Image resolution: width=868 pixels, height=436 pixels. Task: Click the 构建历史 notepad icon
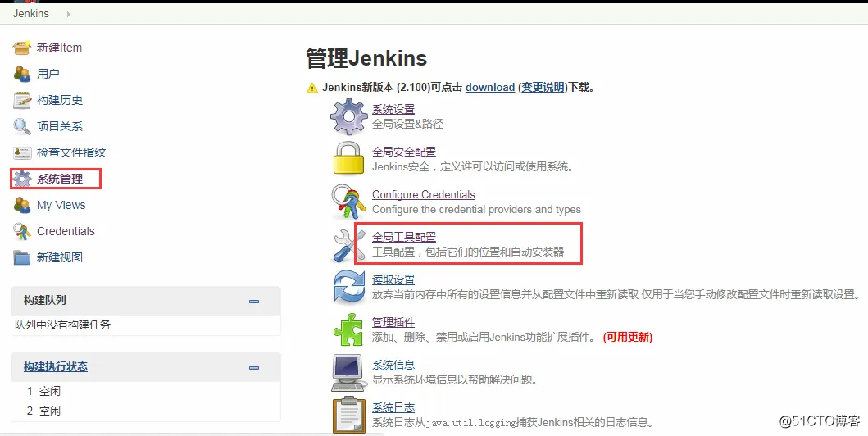tap(22, 100)
